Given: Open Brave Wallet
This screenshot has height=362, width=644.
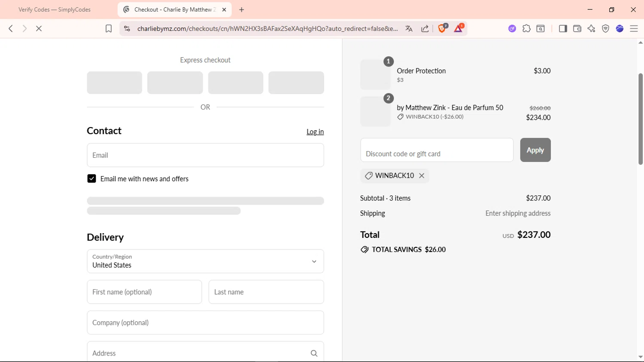Looking at the screenshot, I should (577, 28).
